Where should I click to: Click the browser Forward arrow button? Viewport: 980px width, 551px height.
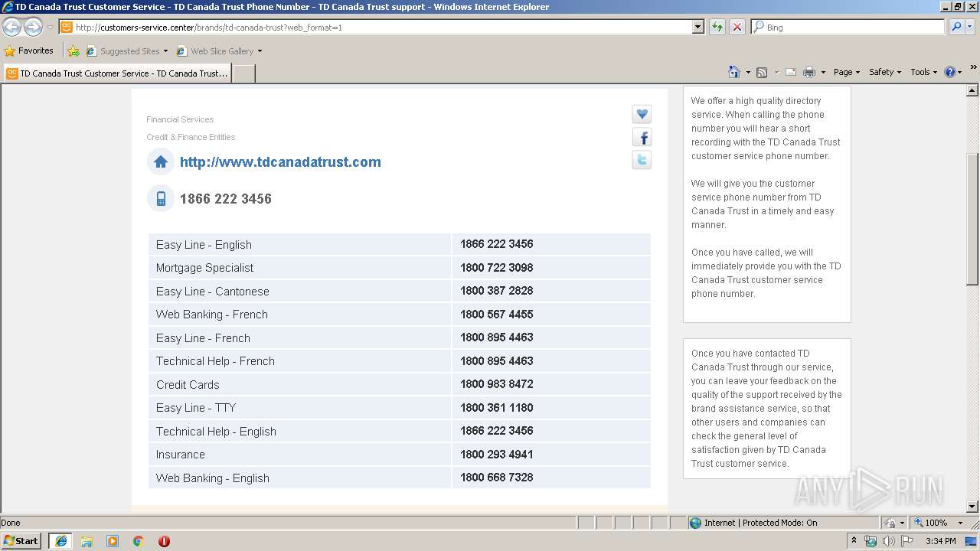[33, 27]
